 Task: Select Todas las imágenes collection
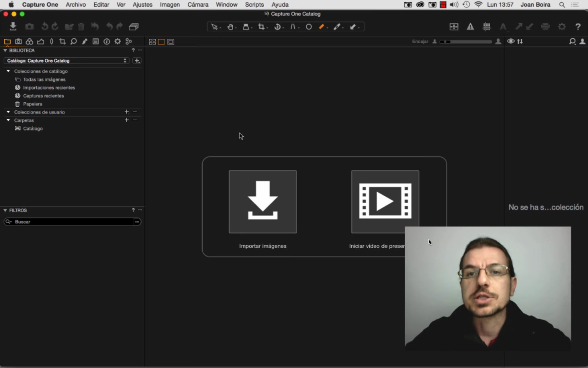pyautogui.click(x=44, y=79)
